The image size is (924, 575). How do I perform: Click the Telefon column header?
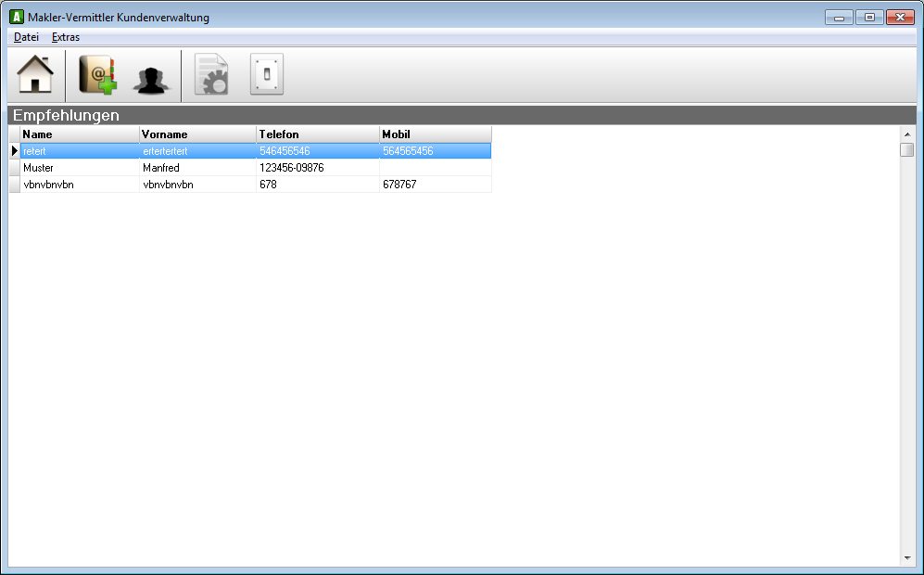[x=318, y=134]
